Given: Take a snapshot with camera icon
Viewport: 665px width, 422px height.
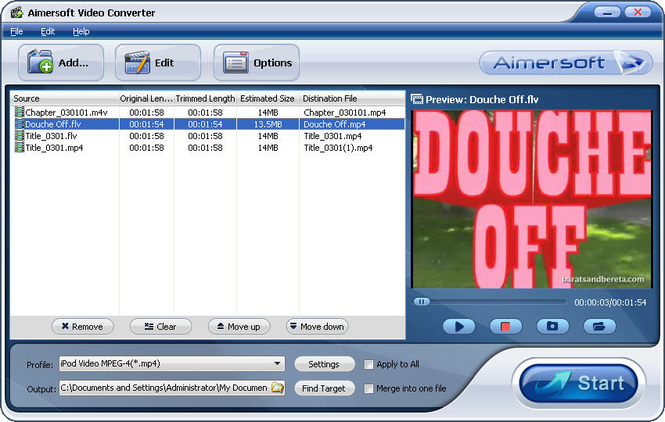Looking at the screenshot, I should click(x=552, y=327).
